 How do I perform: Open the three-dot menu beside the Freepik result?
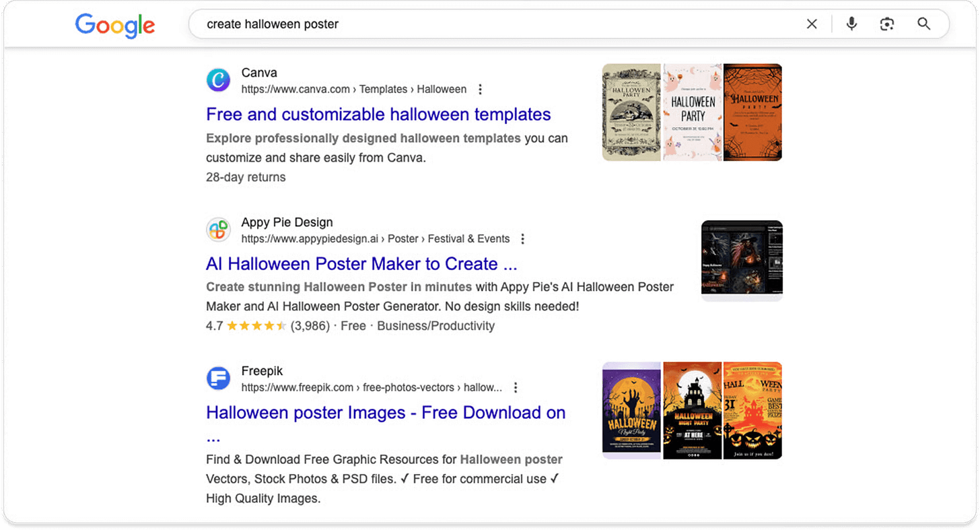pos(515,387)
